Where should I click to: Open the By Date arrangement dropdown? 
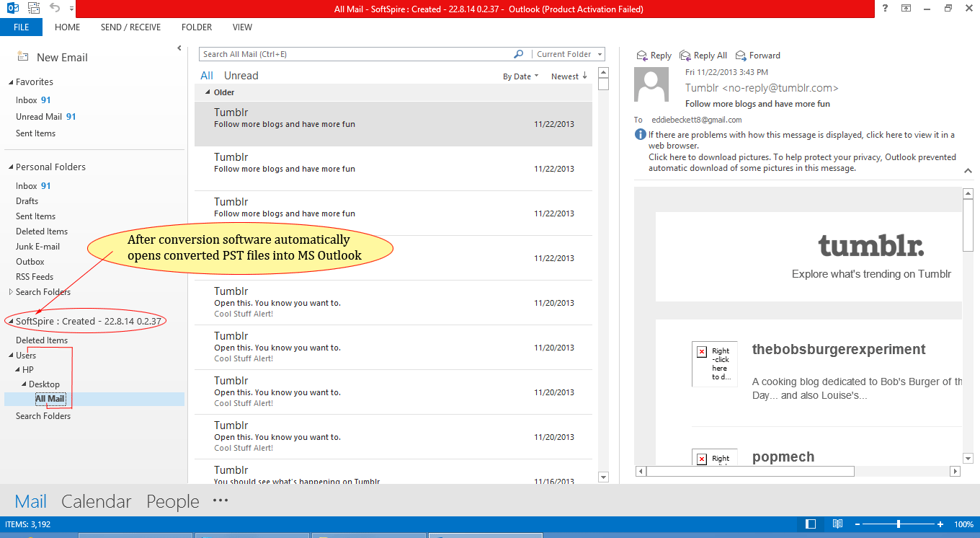click(x=520, y=76)
